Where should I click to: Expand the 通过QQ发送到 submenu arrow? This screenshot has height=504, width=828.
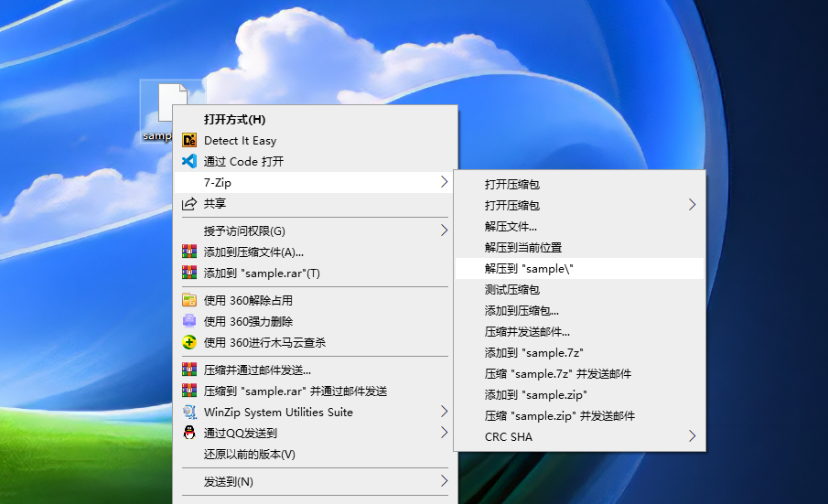tap(444, 433)
